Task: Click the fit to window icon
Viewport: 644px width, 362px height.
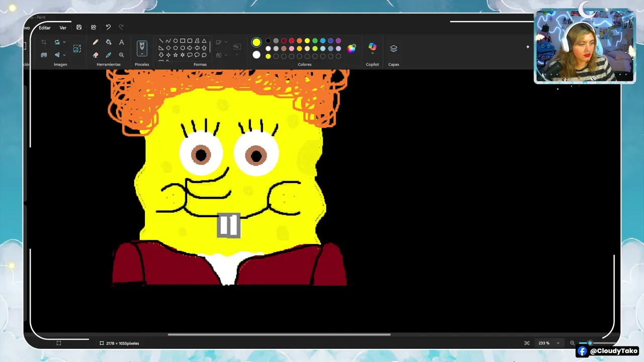Action: [x=527, y=343]
